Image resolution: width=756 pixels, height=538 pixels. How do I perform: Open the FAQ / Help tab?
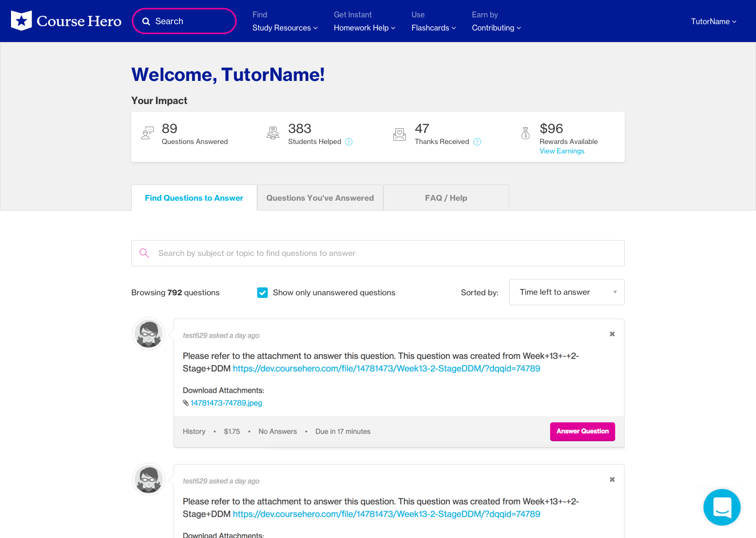point(446,198)
